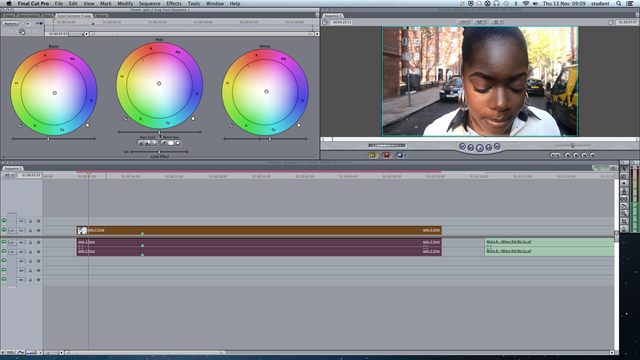Reset the Blacks color wheel balance
Viewport: 640px width, 360px height.
[x=88, y=125]
